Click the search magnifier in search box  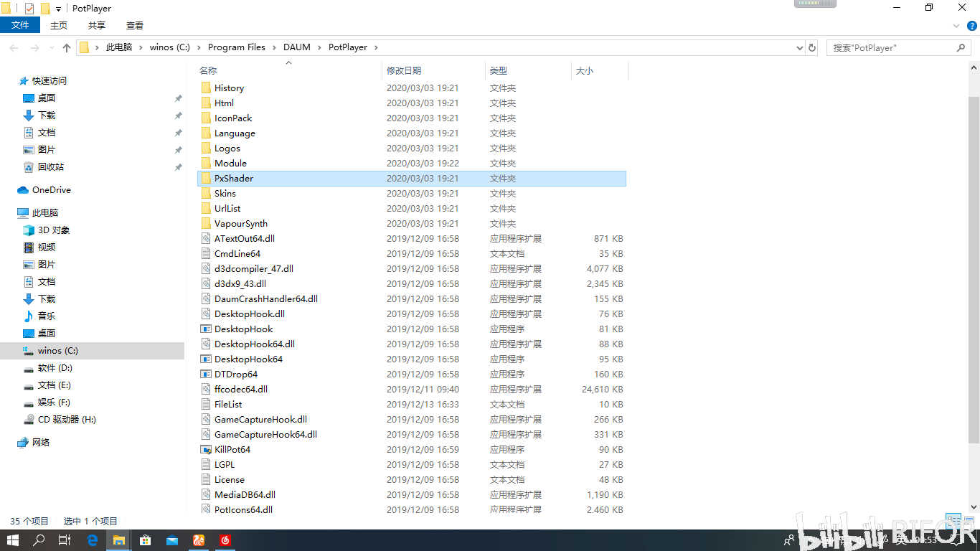[961, 47]
